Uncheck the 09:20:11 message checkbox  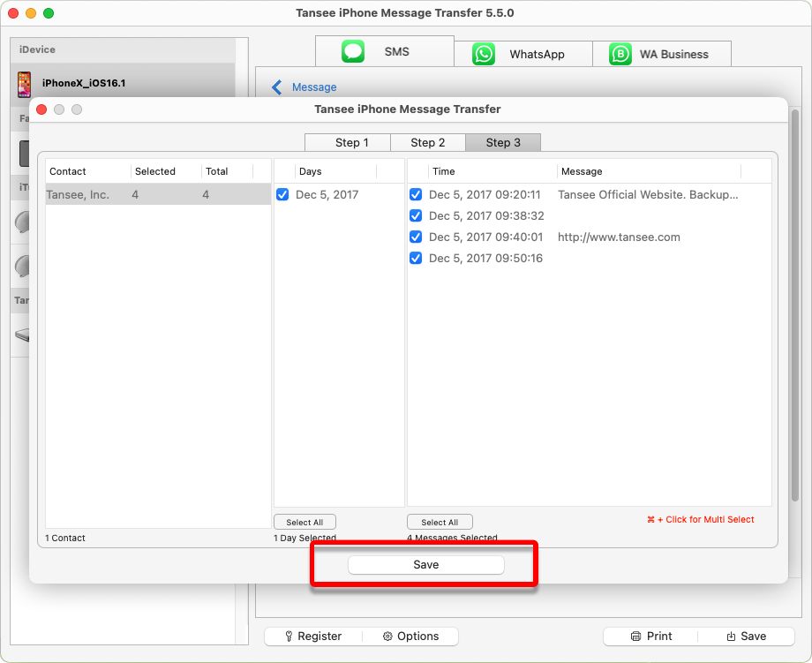pyautogui.click(x=416, y=195)
